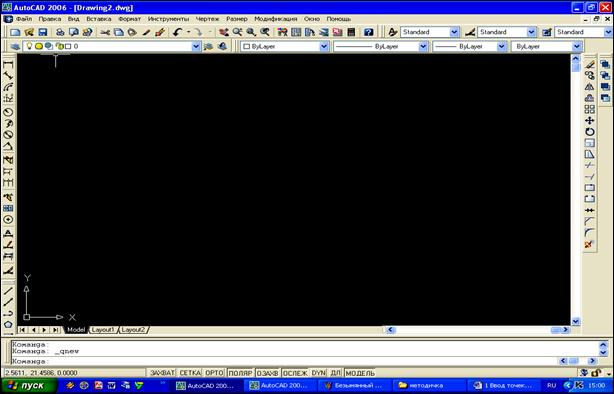614x394 pixels.
Task: Click the scissors Cut icon
Action: (x=105, y=32)
